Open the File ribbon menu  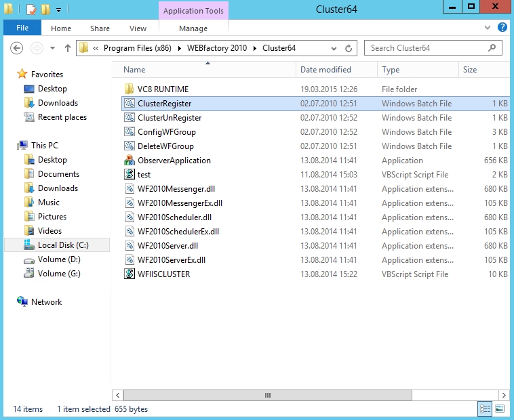[22, 28]
